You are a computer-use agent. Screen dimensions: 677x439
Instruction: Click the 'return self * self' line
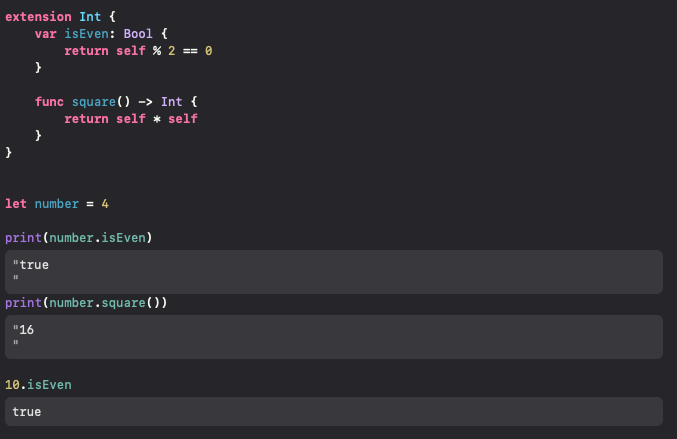point(131,119)
